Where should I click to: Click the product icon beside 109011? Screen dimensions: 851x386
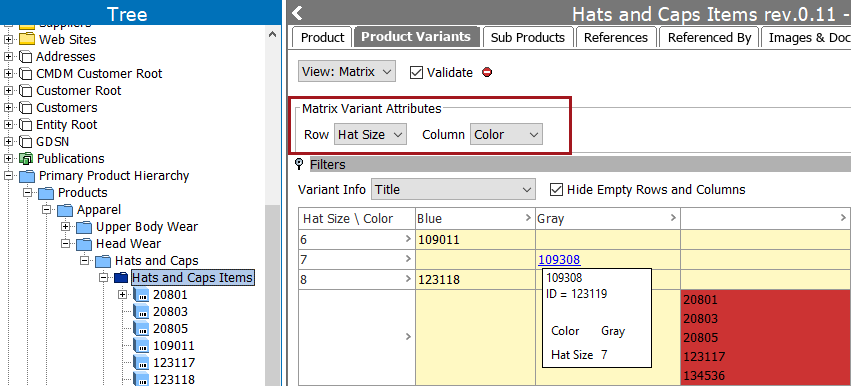[x=142, y=346]
